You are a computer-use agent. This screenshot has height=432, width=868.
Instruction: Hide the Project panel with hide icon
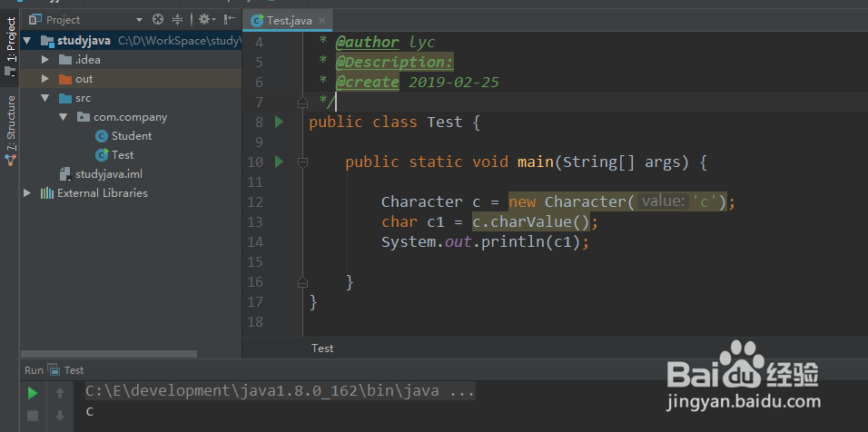[230, 20]
